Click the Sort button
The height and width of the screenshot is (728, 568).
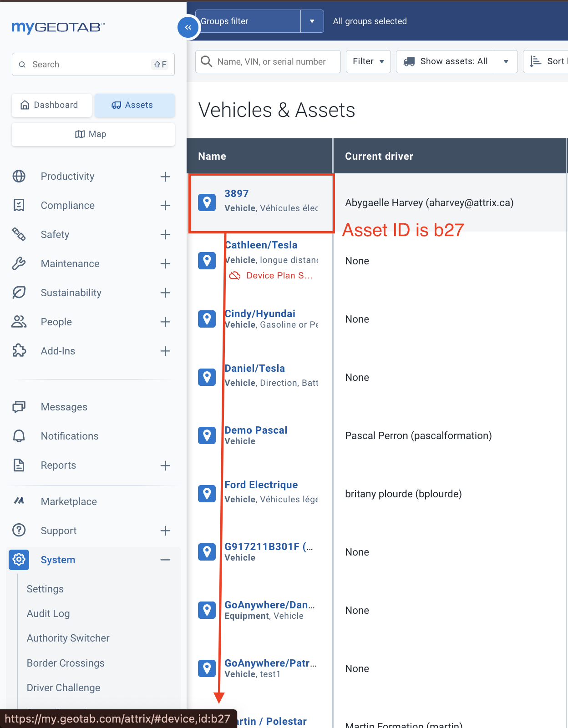548,61
